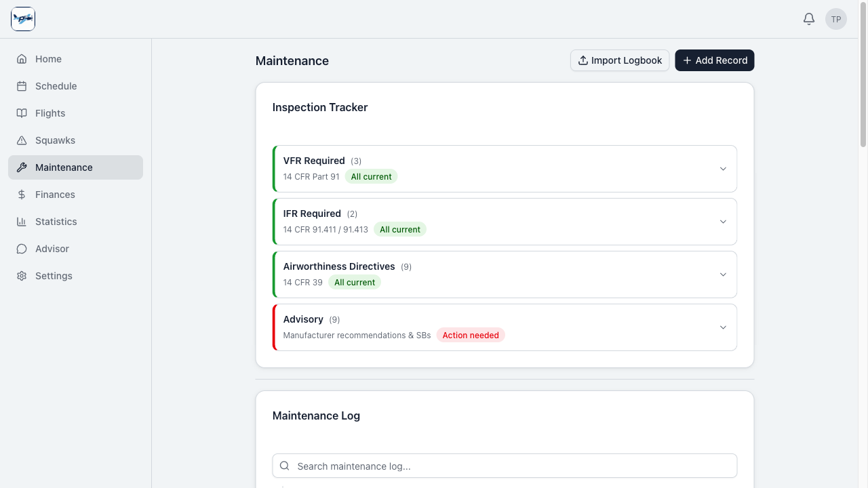868x488 pixels.
Task: Open Statistics using the bar chart icon
Action: click(21, 222)
